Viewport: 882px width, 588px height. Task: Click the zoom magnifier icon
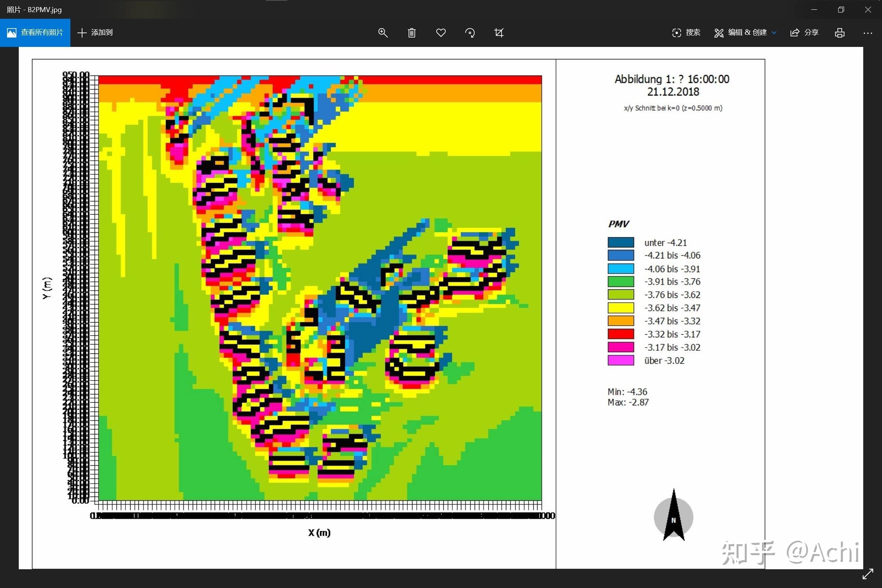point(383,33)
